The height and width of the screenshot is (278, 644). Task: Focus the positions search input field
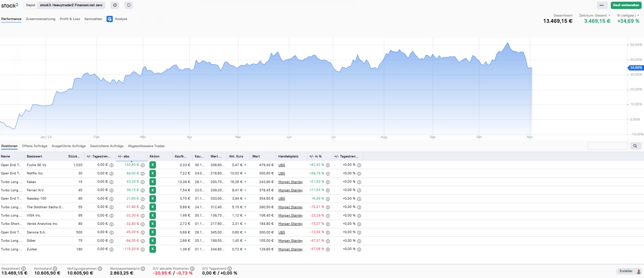tap(607, 146)
